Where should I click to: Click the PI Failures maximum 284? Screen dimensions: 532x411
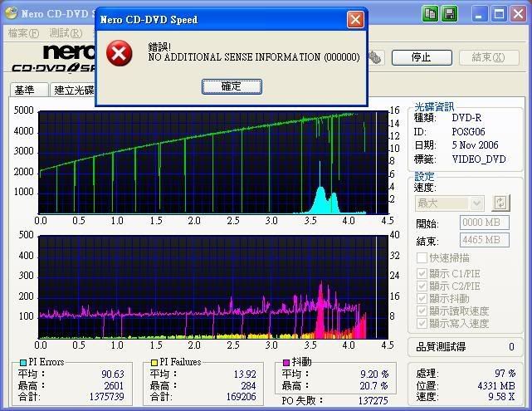coord(248,386)
